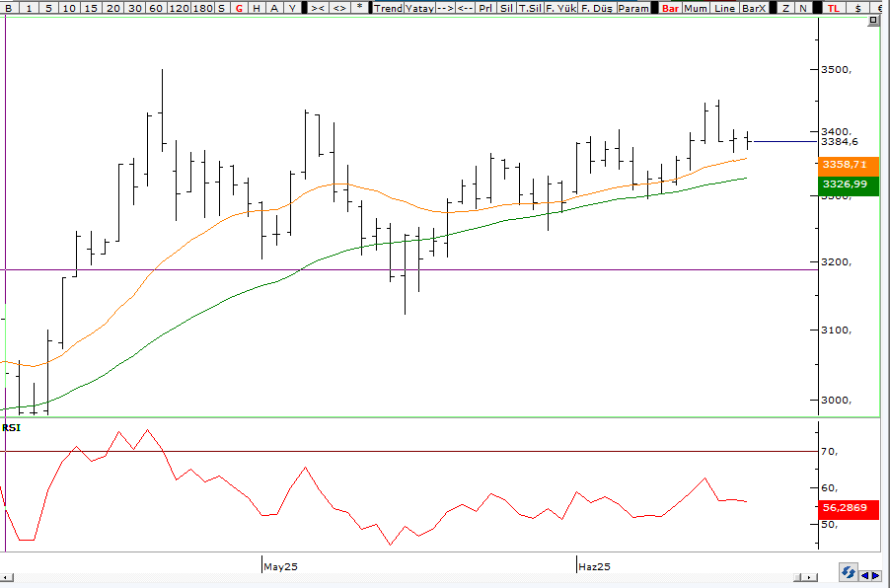This screenshot has width=890, height=588.
Task: Click the Haz25 date axis label
Action: pos(594,566)
